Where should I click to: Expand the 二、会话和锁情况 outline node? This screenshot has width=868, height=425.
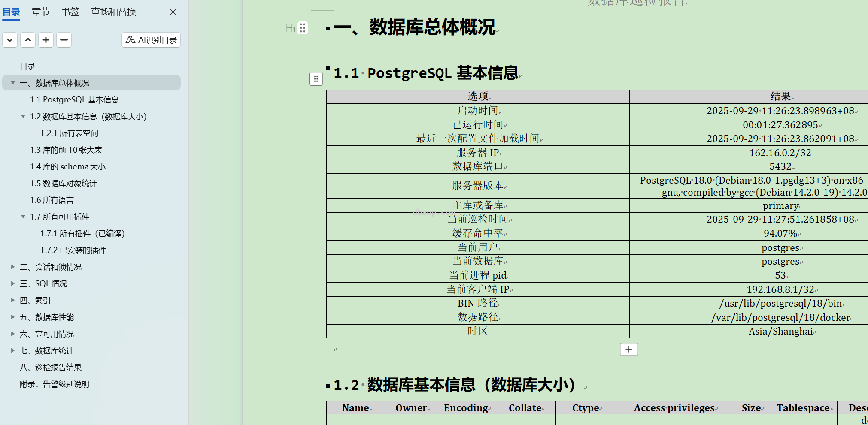[13, 267]
